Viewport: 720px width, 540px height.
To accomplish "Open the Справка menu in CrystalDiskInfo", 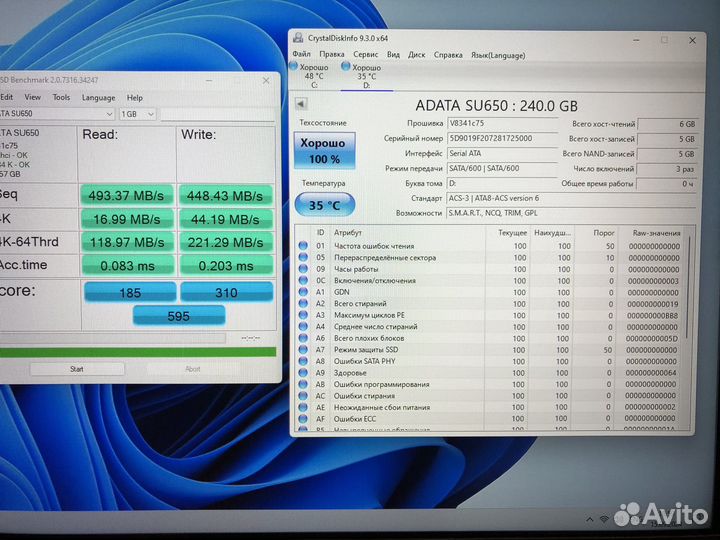I will click(448, 55).
